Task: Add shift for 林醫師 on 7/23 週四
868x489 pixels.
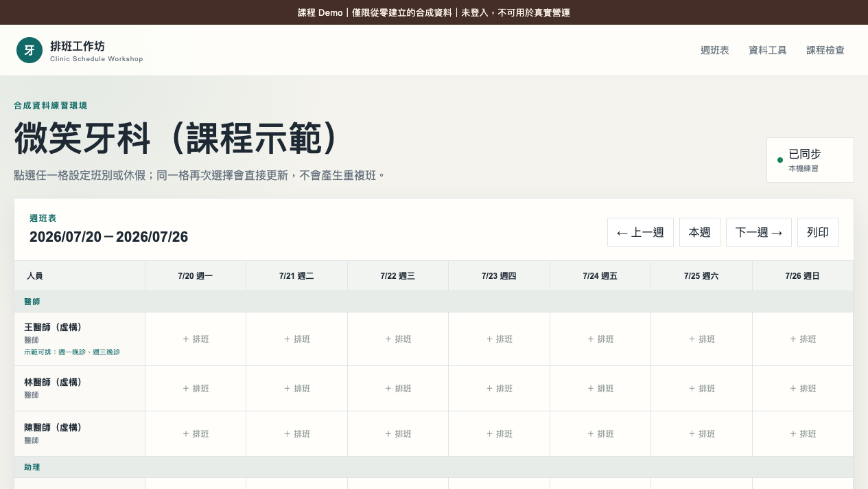Action: pos(500,389)
